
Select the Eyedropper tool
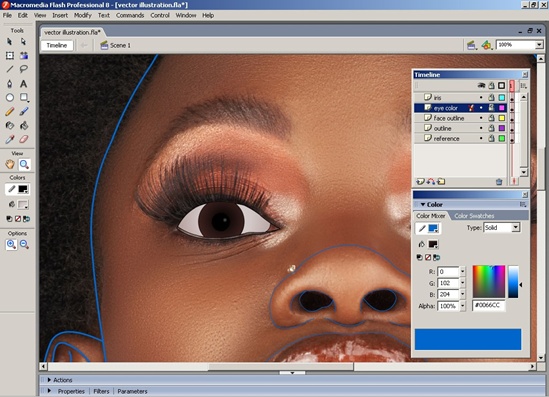click(x=9, y=139)
